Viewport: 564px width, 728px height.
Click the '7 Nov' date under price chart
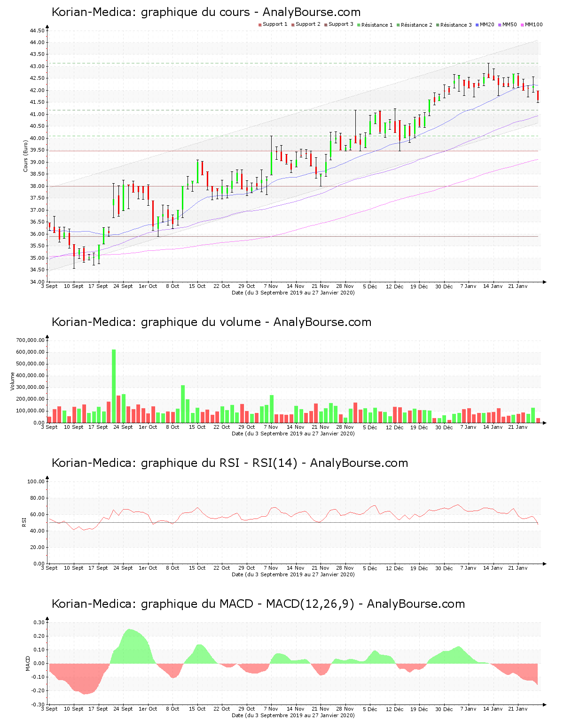tap(271, 286)
